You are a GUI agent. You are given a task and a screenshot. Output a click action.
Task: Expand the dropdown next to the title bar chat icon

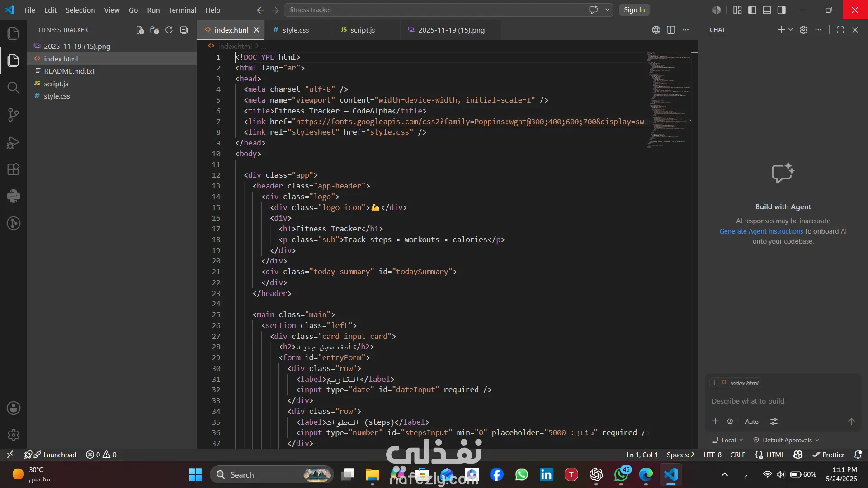point(607,10)
